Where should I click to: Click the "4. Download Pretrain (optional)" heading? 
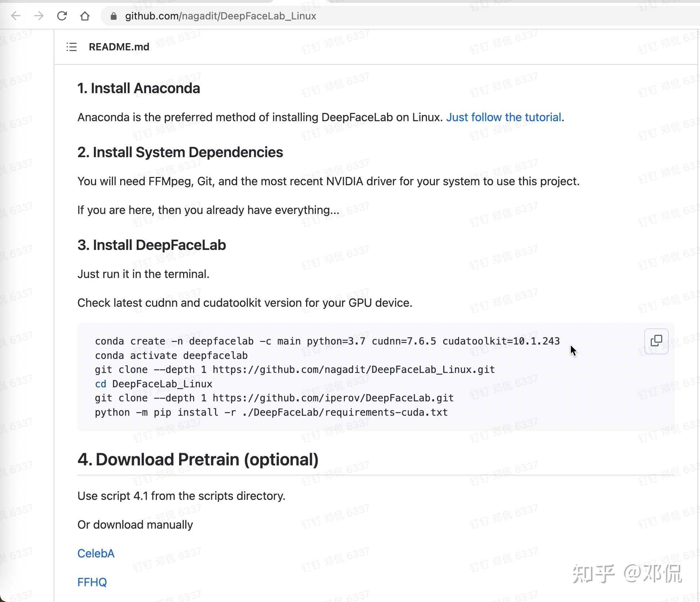(198, 459)
